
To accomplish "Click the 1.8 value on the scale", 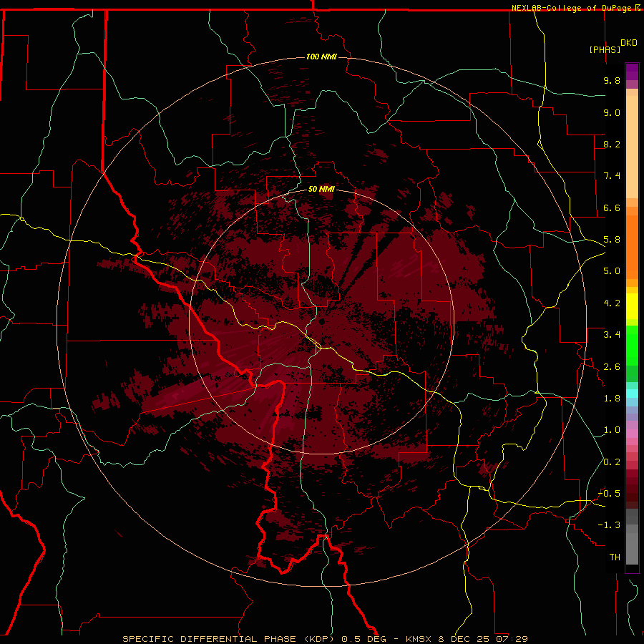I will (612, 399).
